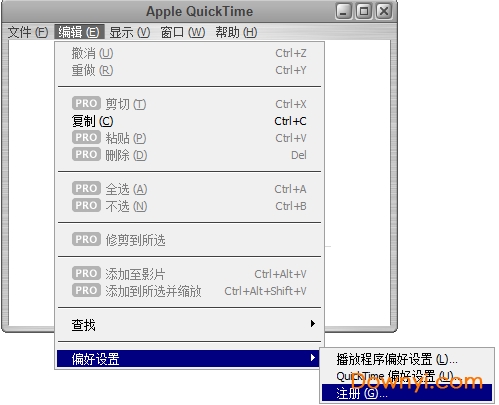Choose 播放程序偏好设置 (L)... submenu item
This screenshot has width=499, height=405.
click(x=407, y=359)
